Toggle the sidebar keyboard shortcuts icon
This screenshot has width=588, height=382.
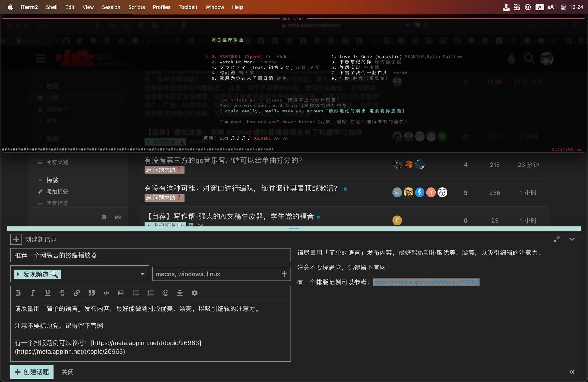point(118,217)
